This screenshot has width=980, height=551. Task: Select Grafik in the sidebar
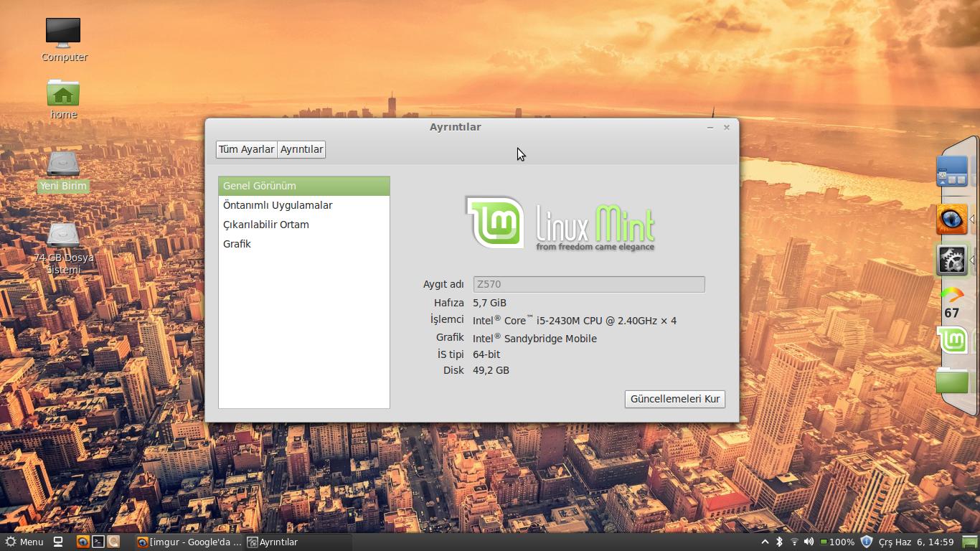point(304,244)
